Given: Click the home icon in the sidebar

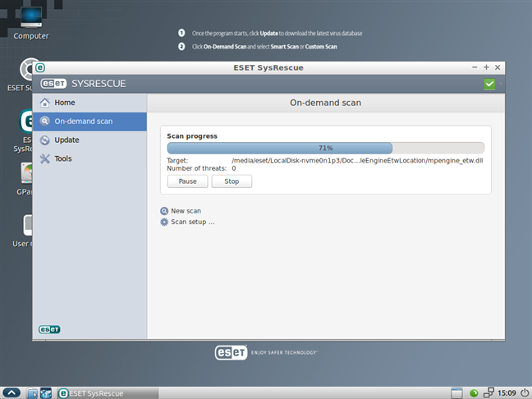Looking at the screenshot, I should [45, 103].
